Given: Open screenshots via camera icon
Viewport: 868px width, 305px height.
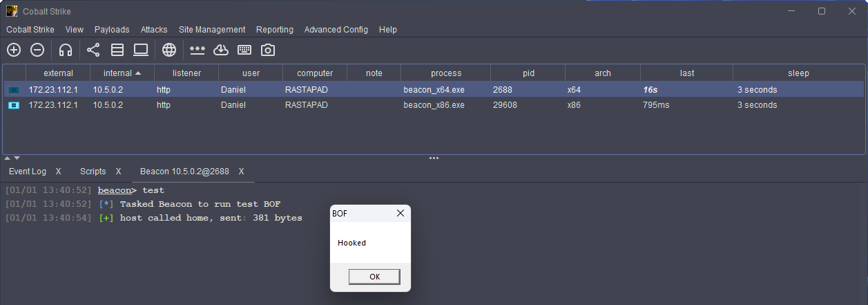Looking at the screenshot, I should click(268, 50).
